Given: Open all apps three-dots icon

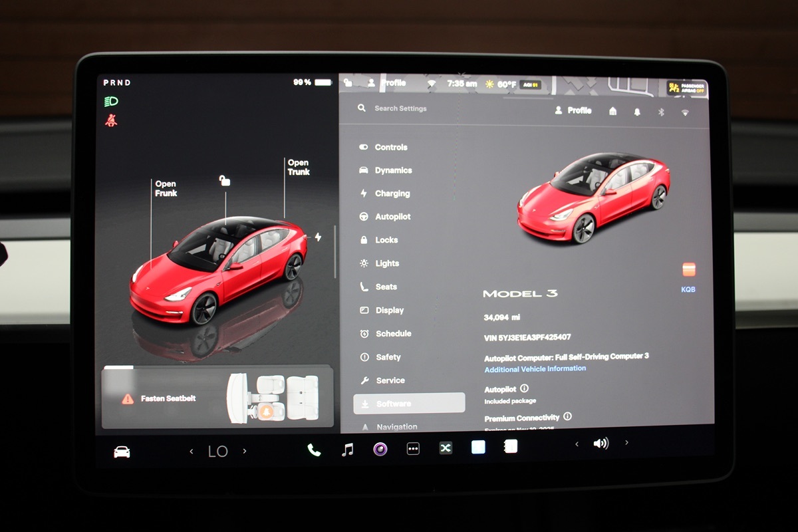Looking at the screenshot, I should point(413,449).
